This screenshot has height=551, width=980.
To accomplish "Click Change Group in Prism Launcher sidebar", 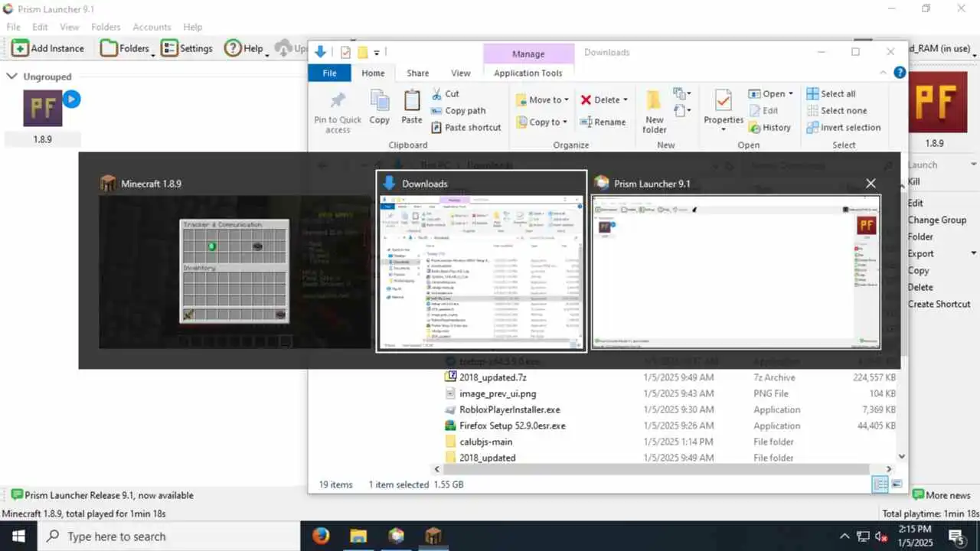I will pyautogui.click(x=936, y=220).
